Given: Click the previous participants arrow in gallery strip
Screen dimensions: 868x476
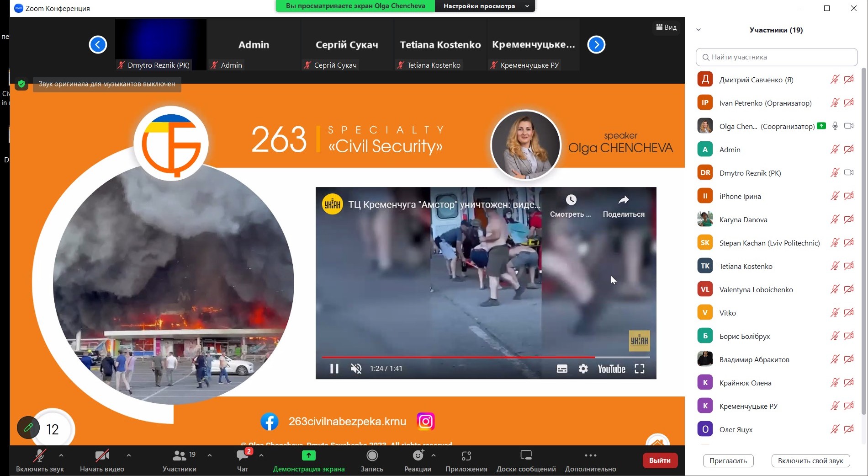Looking at the screenshot, I should click(x=98, y=44).
